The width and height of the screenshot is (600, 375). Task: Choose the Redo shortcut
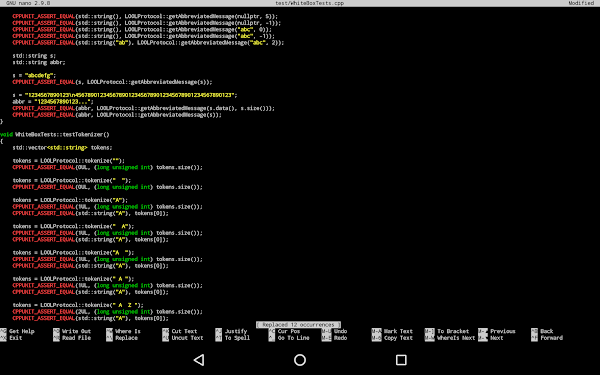click(x=334, y=338)
